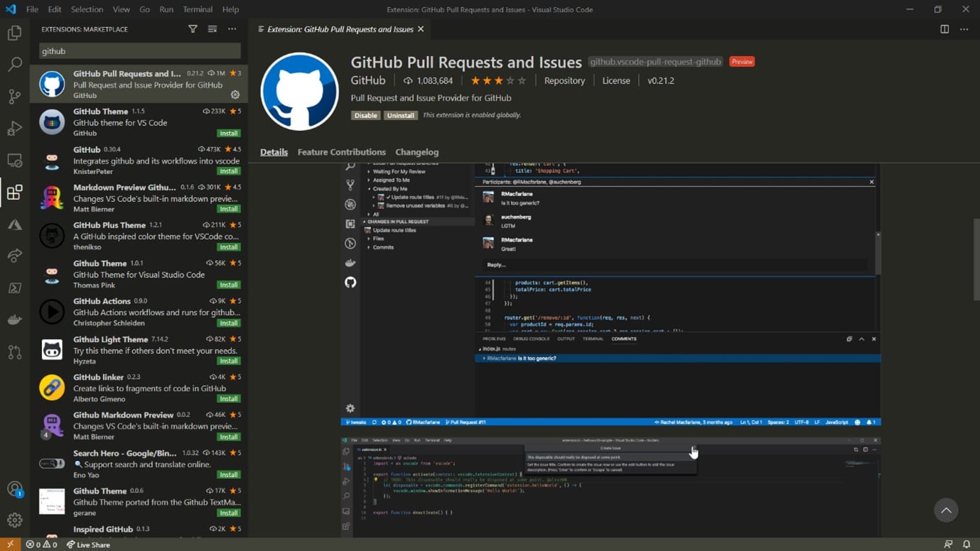The width and height of the screenshot is (980, 551).
Task: Open editor more actions ellipsis
Action: coord(964,29)
